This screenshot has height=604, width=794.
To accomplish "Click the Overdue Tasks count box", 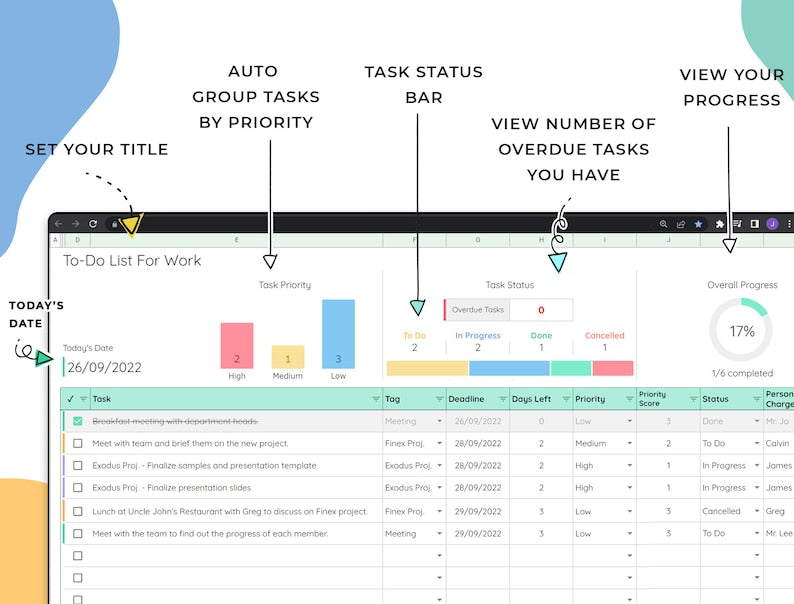I will pos(541,310).
